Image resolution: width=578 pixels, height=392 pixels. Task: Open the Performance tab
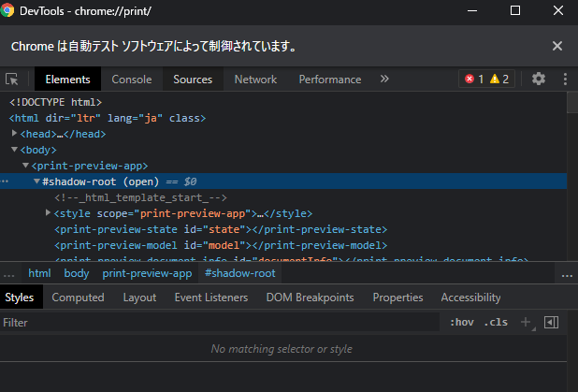pyautogui.click(x=330, y=80)
